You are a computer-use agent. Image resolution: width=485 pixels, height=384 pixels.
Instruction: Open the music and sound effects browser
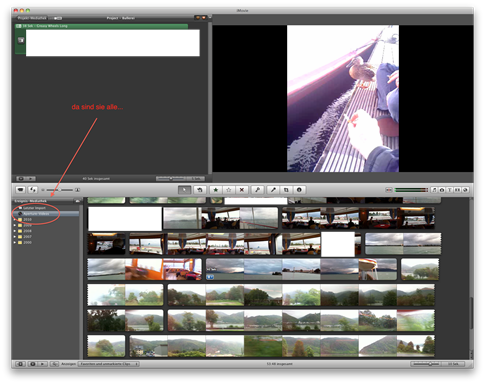pos(434,190)
